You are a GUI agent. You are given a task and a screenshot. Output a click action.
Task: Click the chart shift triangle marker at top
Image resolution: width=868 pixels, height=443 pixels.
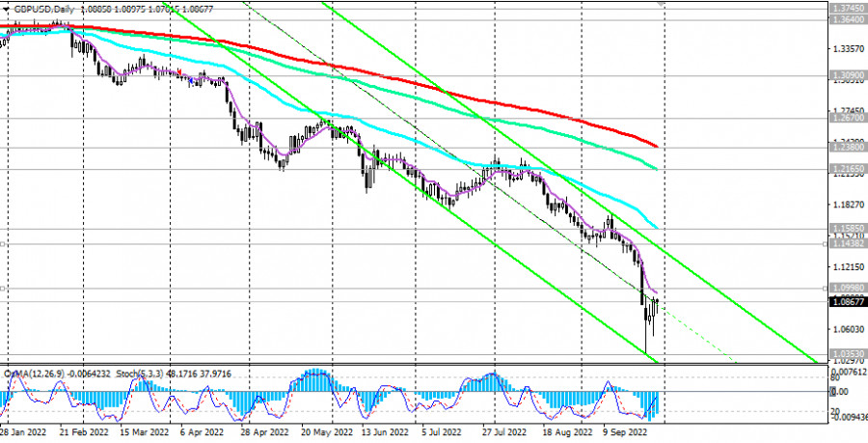point(662,4)
